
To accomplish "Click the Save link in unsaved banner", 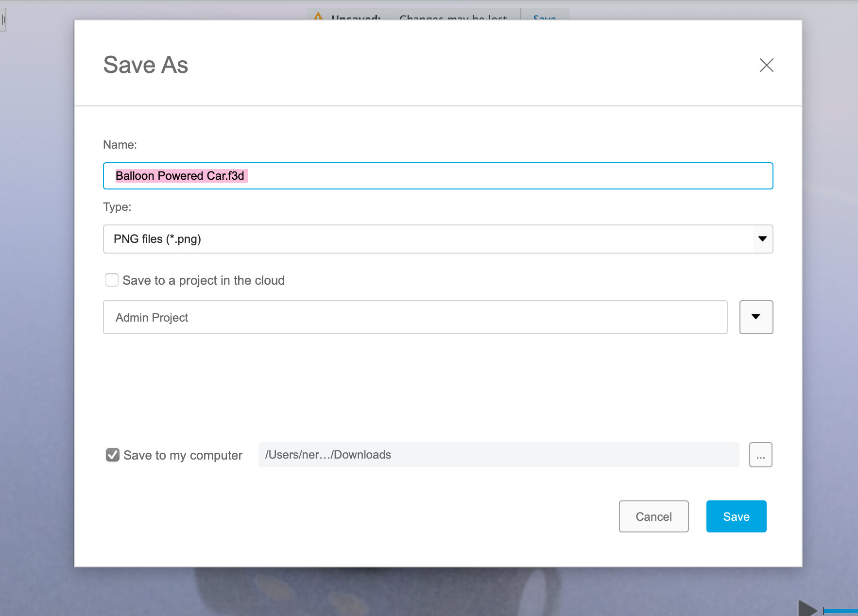I will point(544,17).
